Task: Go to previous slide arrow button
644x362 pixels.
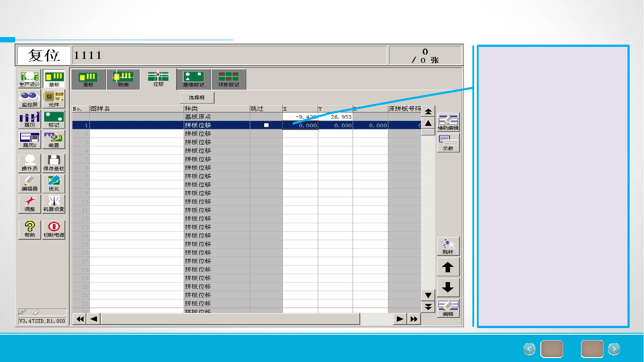Action: coord(529,349)
